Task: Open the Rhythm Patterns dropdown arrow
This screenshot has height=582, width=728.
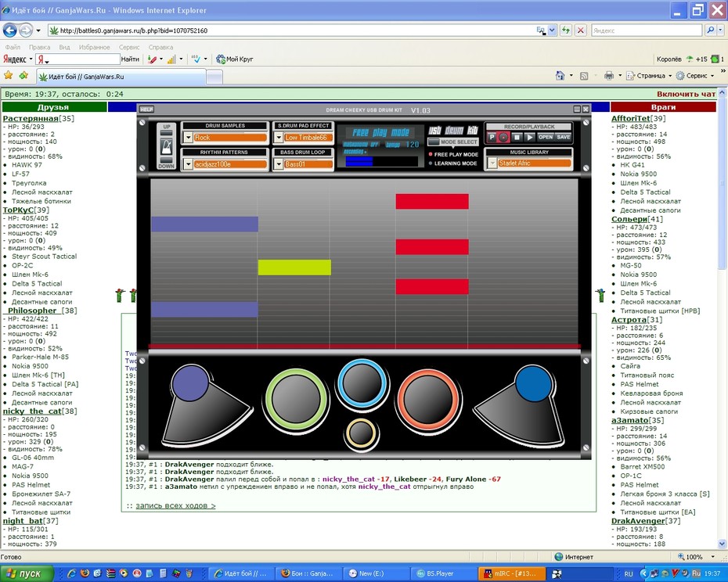Action: click(188, 163)
